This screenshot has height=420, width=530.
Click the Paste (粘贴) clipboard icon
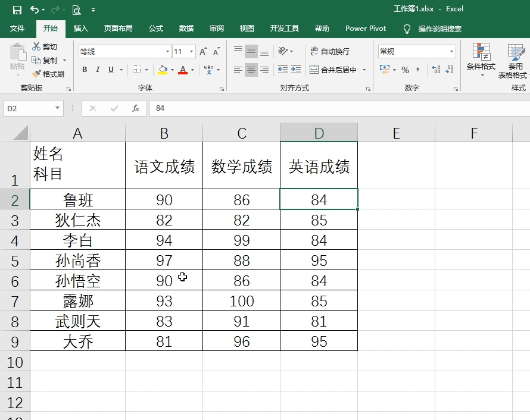click(17, 52)
